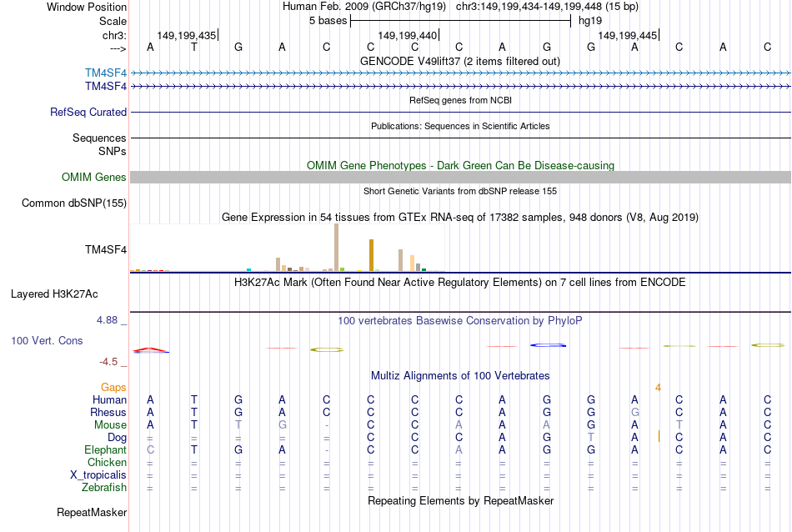This screenshot has height=532, width=792.
Task: Click the Human Feb. 2009 (GRCh37/hg19) position title
Action: (363, 7)
